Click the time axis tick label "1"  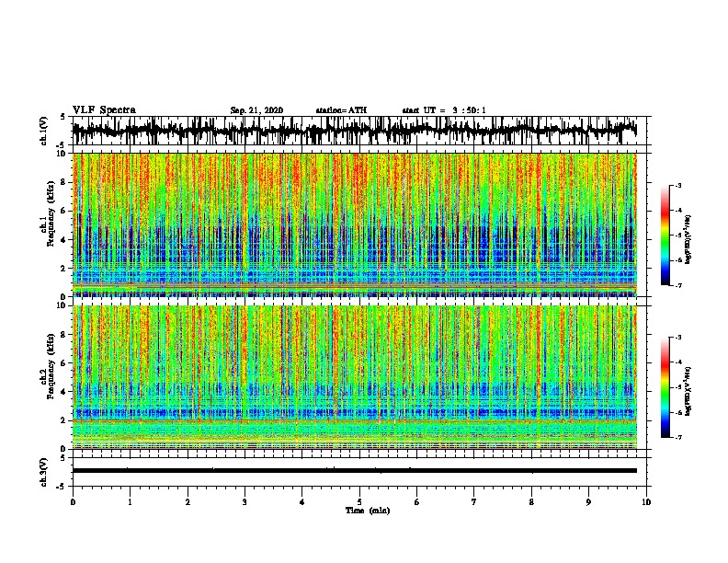tap(130, 502)
